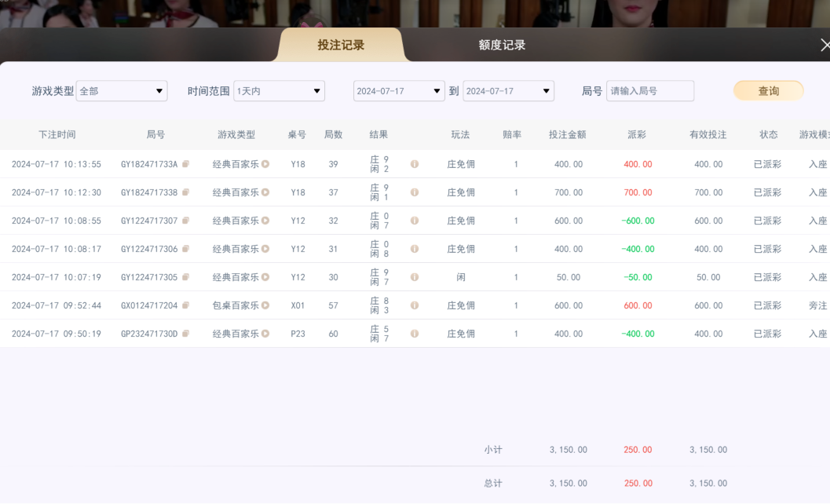Copy game ID GY182471733A
830x504 pixels.
187,163
